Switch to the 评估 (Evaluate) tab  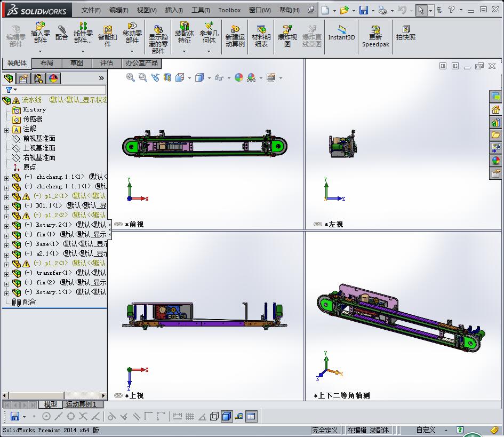(107, 63)
